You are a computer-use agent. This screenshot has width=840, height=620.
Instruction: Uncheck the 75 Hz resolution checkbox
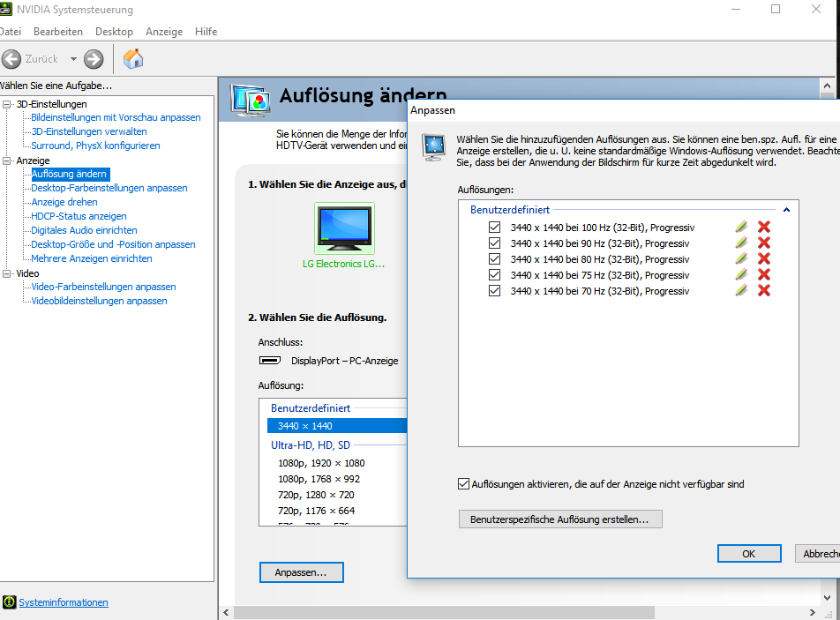494,274
